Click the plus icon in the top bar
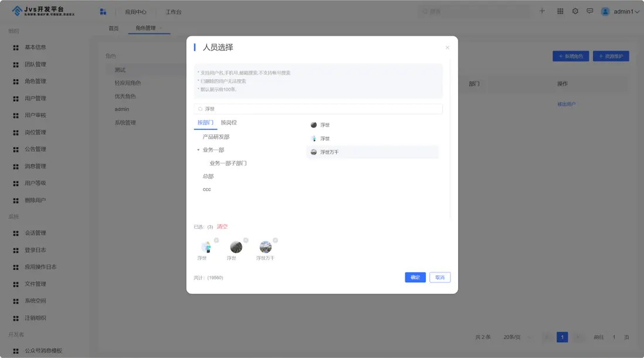Screen dimensions: 644x358 (x=541, y=11)
